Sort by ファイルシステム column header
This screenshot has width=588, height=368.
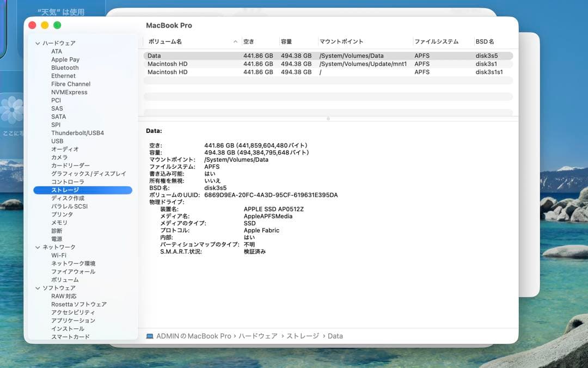coord(437,41)
